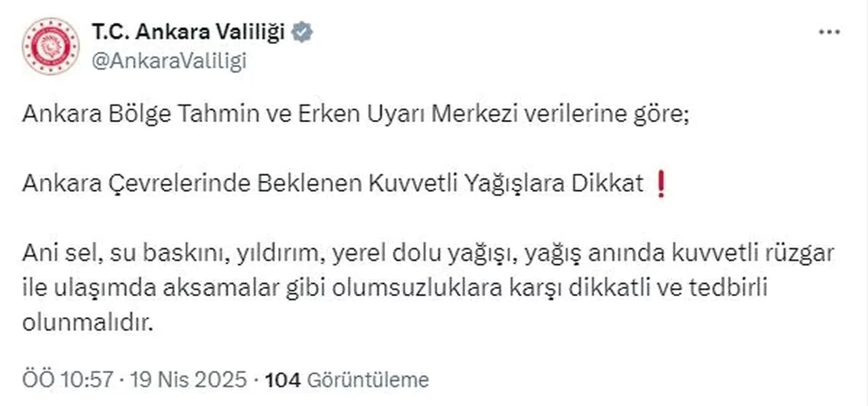Visit the @AnkaraValiligi handle link

[169, 61]
